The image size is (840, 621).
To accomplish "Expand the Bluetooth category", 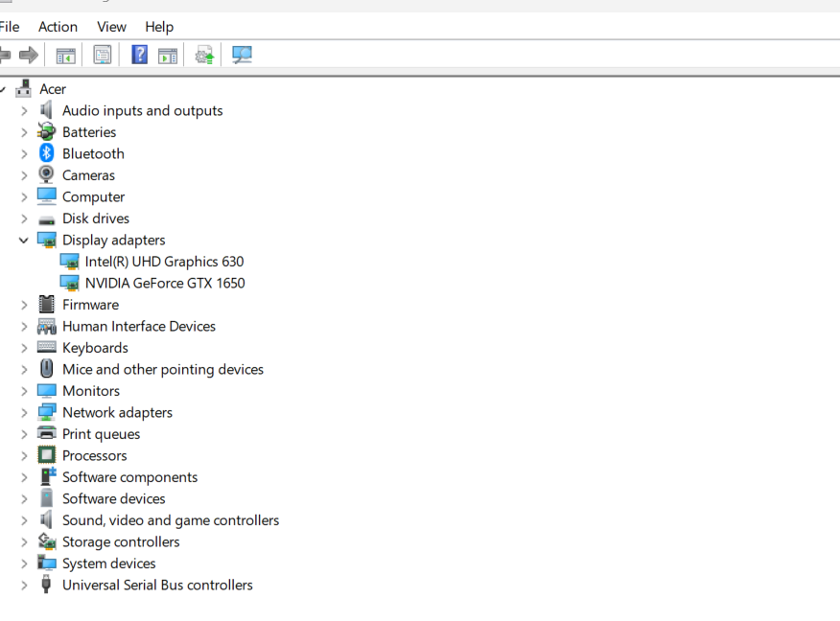I will [24, 154].
